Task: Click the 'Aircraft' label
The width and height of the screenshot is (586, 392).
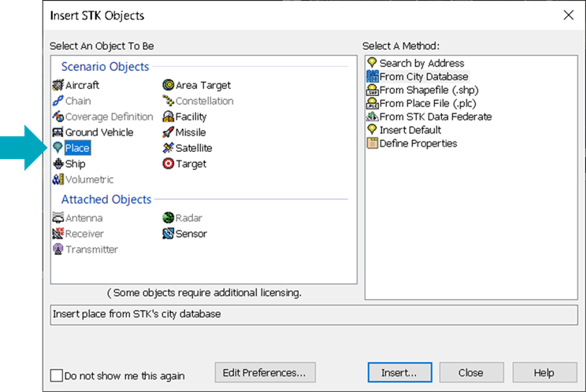Action: pos(82,85)
